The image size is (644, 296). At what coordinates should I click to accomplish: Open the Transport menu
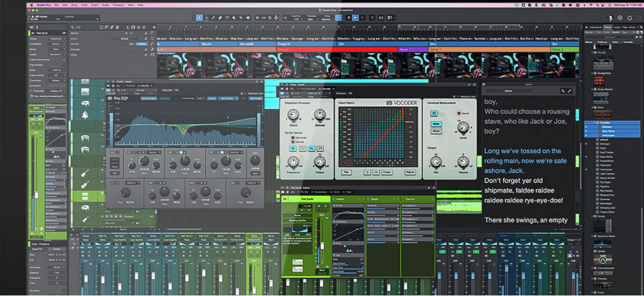(x=118, y=5)
